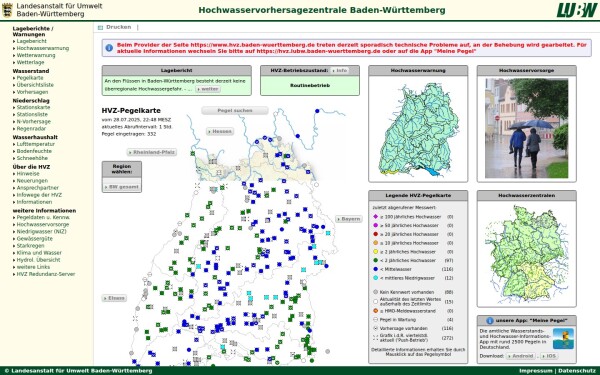Click the Bayern region button
The width and height of the screenshot is (600, 375).
[x=349, y=219]
